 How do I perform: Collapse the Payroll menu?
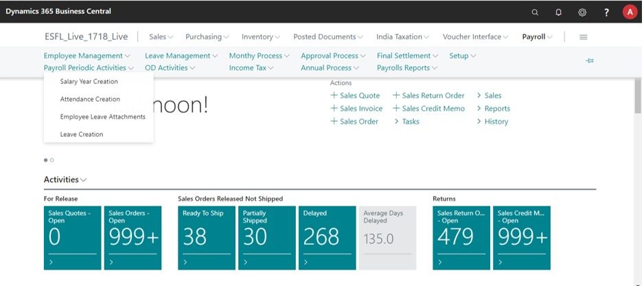click(537, 36)
